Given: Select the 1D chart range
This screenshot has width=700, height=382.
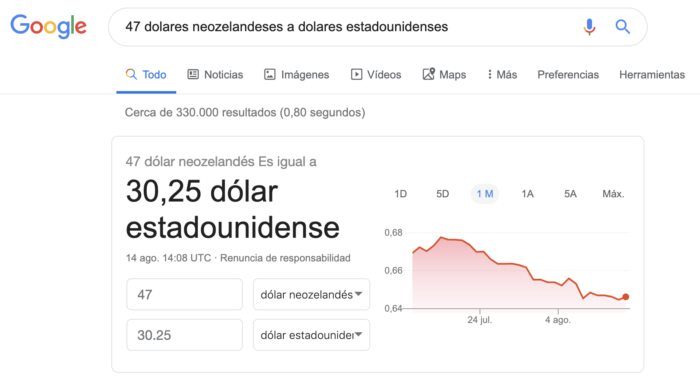Looking at the screenshot, I should coord(400,194).
